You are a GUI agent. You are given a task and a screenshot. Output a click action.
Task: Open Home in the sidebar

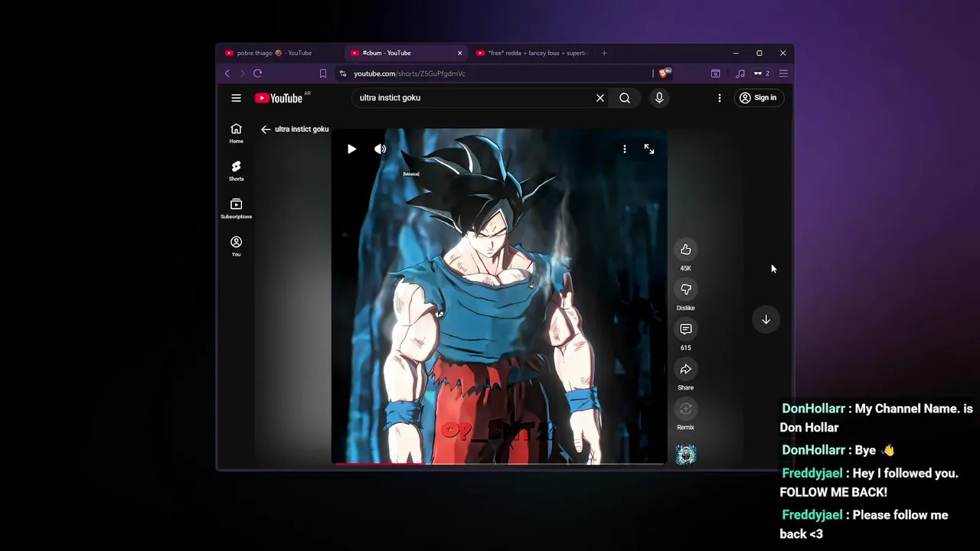(x=236, y=133)
